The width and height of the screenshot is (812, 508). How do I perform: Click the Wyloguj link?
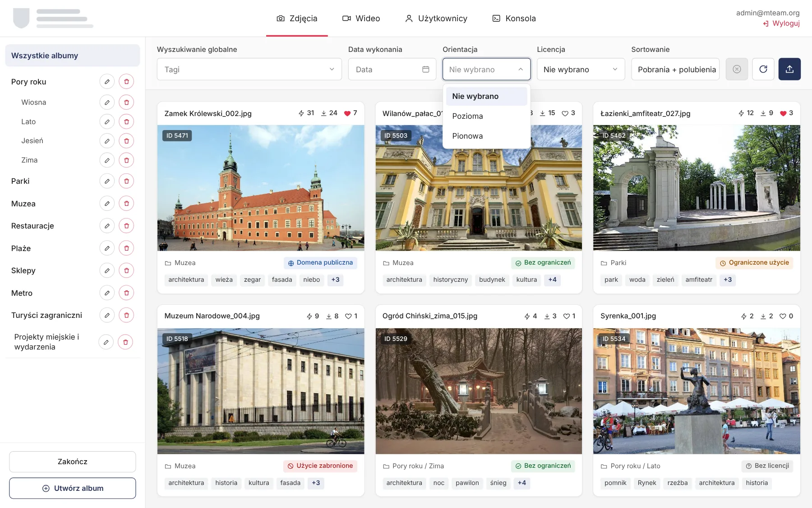[781, 23]
